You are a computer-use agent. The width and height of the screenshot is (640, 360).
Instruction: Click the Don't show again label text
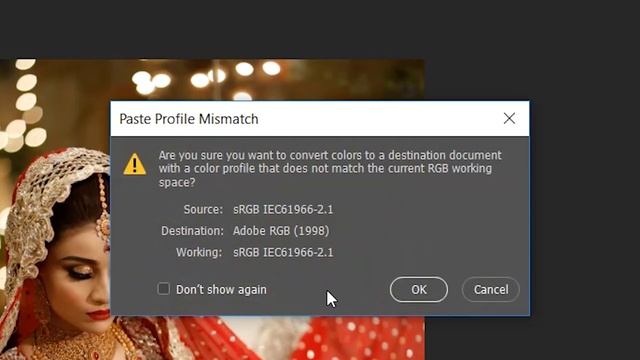(x=221, y=289)
